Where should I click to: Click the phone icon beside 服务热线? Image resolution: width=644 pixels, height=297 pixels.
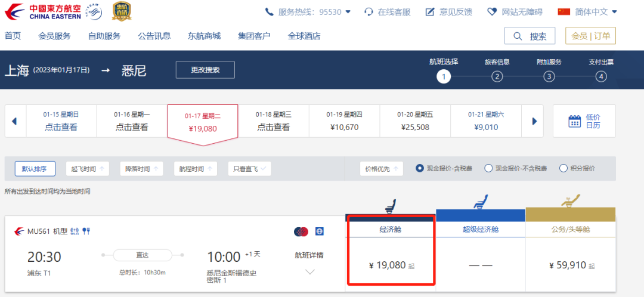coord(270,12)
